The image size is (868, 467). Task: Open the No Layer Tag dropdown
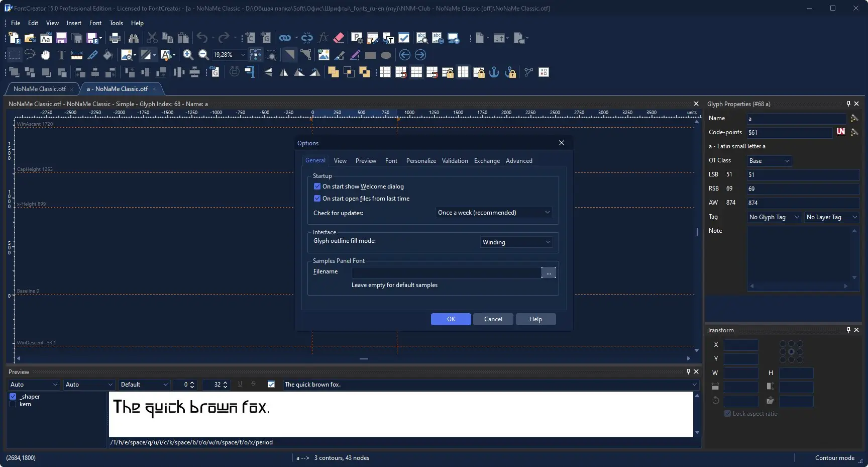832,217
